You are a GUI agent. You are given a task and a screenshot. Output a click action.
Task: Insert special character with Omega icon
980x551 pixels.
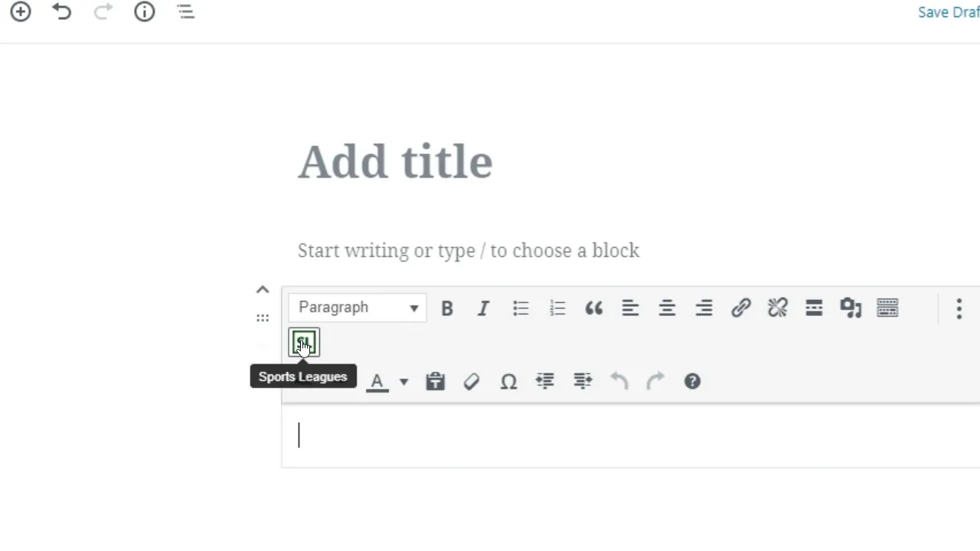(508, 381)
